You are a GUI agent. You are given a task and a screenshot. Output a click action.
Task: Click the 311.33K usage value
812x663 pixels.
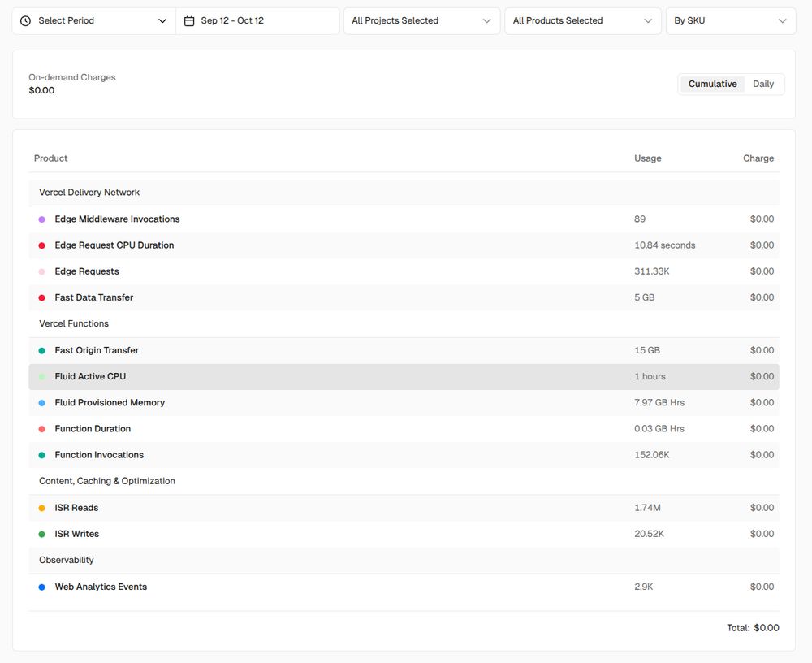(651, 271)
